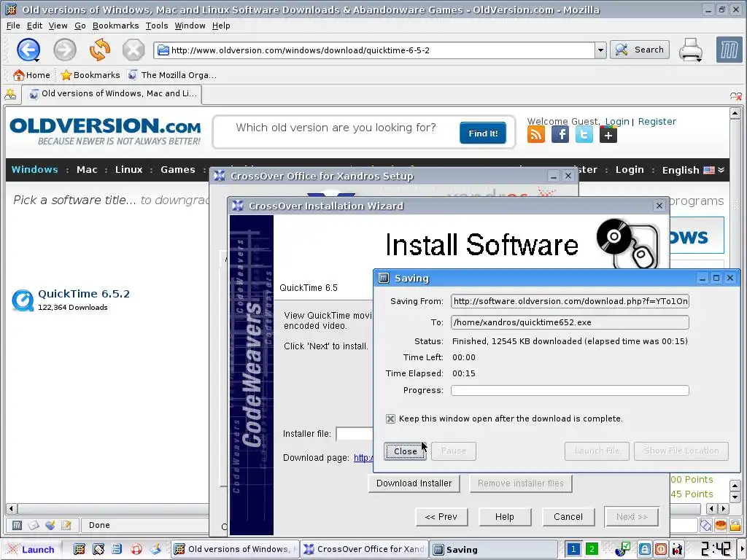Open the Go menu
The image size is (747, 560).
click(x=80, y=26)
